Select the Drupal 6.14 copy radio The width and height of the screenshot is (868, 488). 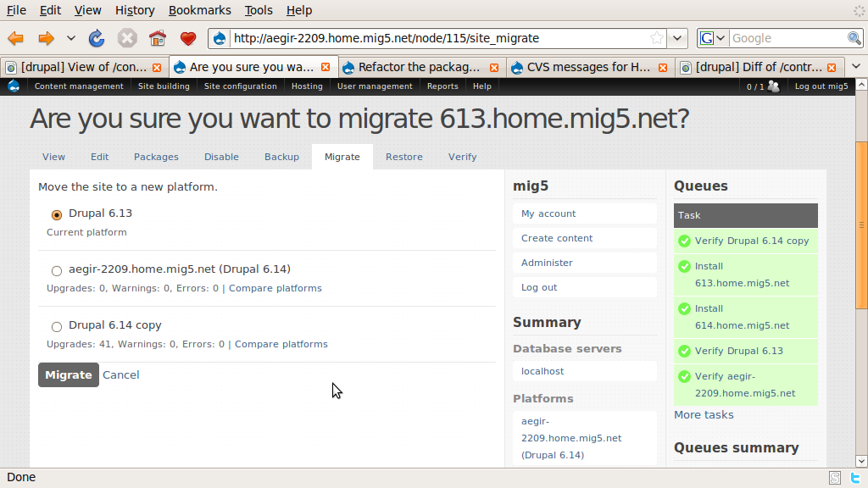click(x=57, y=326)
